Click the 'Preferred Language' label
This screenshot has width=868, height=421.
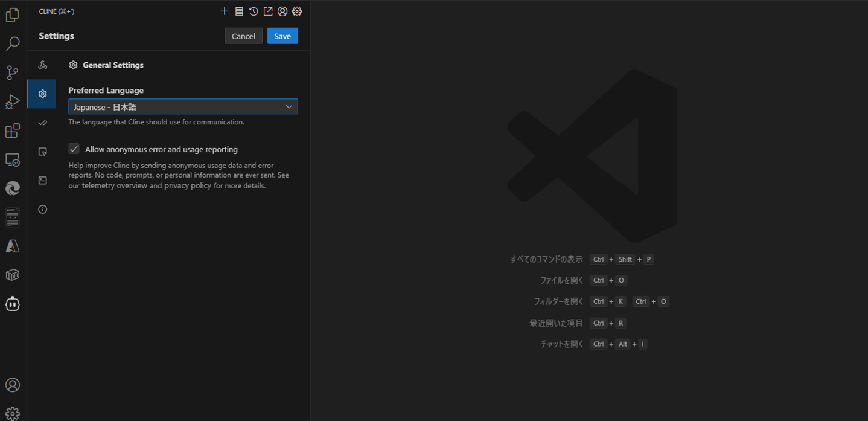click(x=106, y=91)
